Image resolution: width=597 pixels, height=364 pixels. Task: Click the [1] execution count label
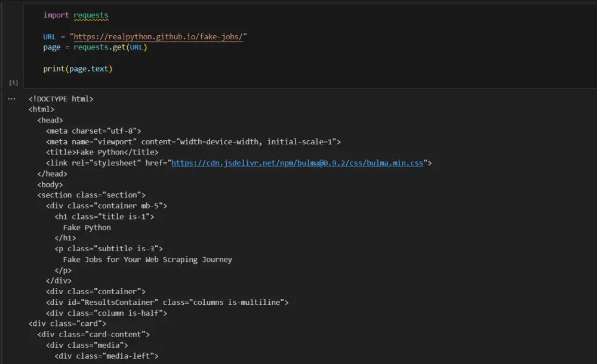[13, 82]
